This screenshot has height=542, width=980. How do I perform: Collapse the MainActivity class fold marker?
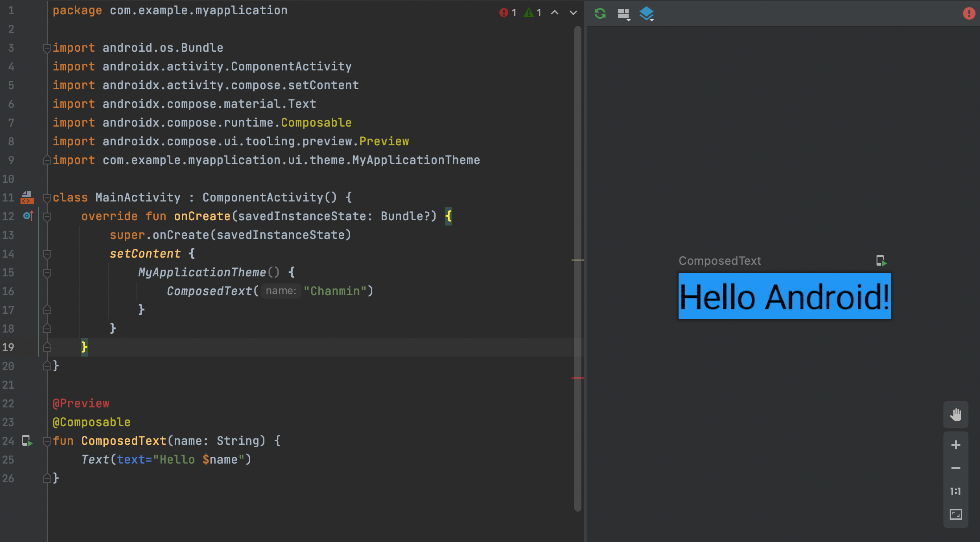(47, 197)
